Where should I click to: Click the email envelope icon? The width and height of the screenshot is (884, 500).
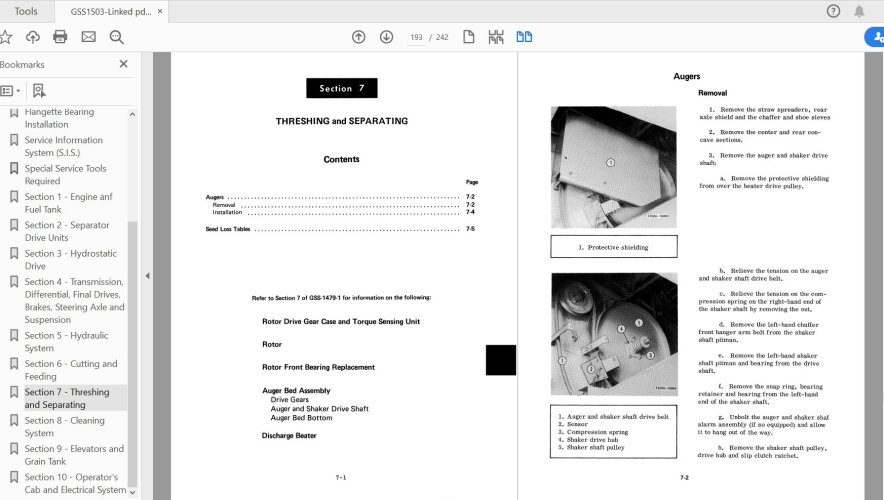tap(88, 37)
